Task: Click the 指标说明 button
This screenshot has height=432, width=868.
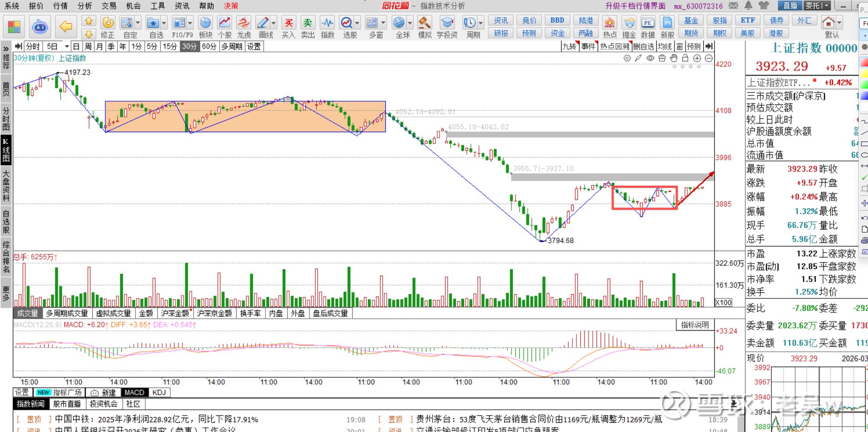Action: pyautogui.click(x=694, y=325)
